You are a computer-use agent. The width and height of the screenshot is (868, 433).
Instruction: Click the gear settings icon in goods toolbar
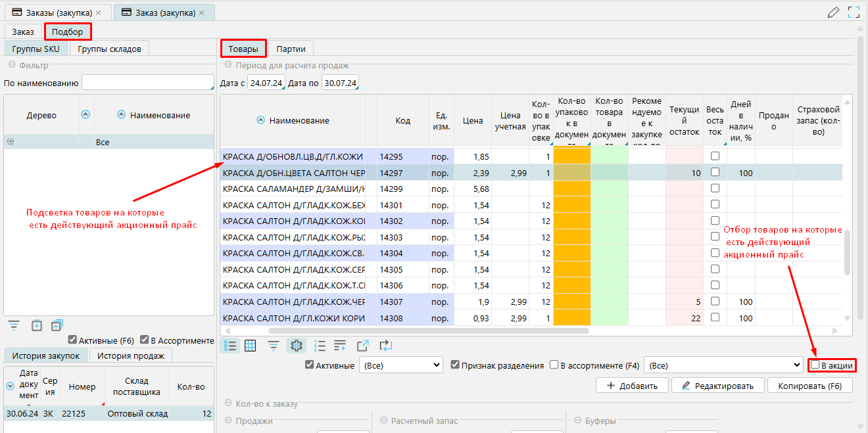[x=296, y=346]
